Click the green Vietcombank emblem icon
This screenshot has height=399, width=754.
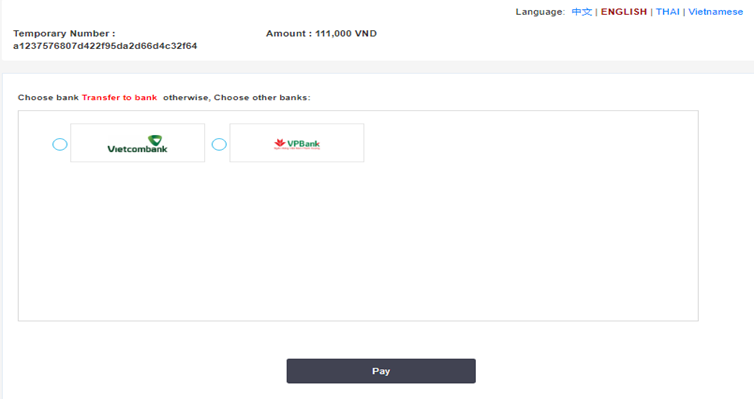155,140
